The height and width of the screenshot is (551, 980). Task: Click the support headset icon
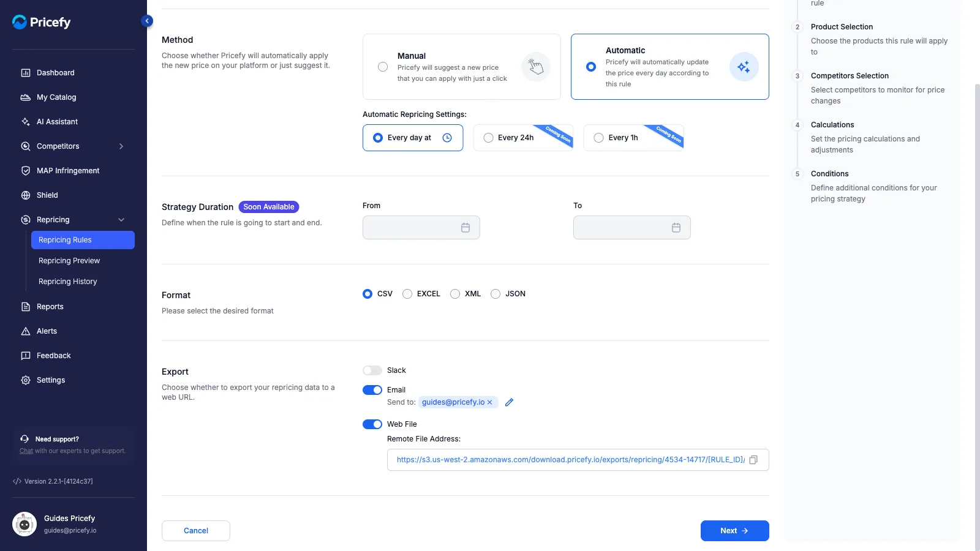[x=24, y=439]
